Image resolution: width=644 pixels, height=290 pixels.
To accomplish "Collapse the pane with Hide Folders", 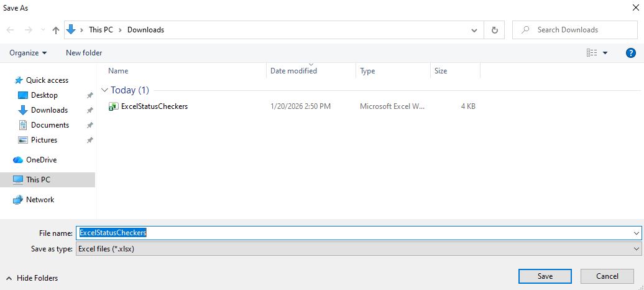I will click(32, 278).
